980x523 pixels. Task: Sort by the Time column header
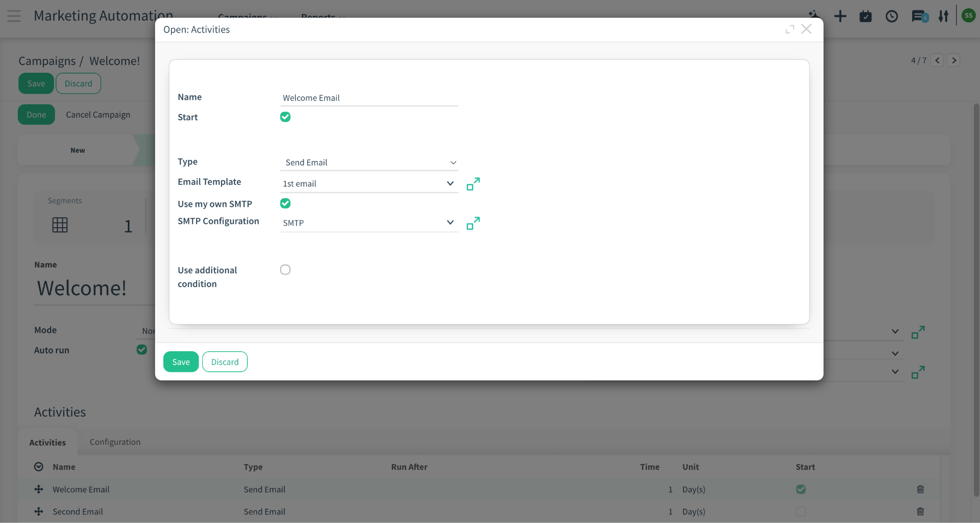tap(650, 467)
